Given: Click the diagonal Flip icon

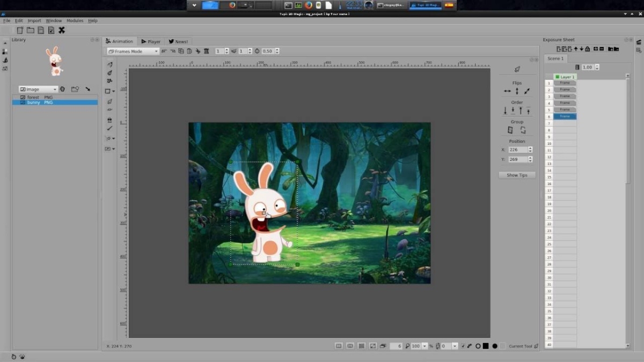Looking at the screenshot, I should click(527, 91).
